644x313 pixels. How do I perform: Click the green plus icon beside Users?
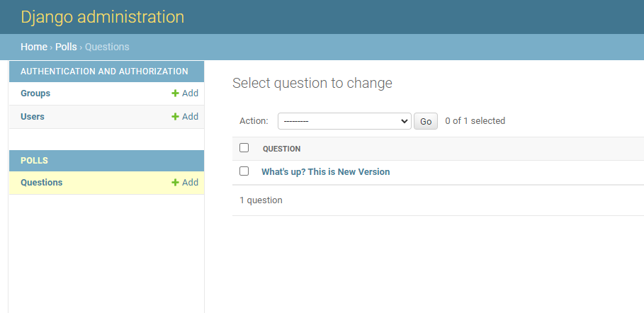[175, 117]
